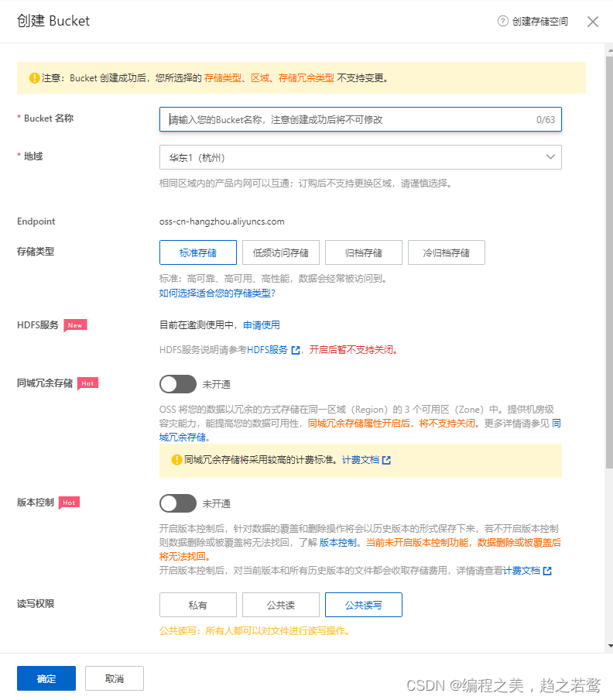
Task: Click warning icon in 同城冗余存储 billing notice
Action: pos(176,459)
